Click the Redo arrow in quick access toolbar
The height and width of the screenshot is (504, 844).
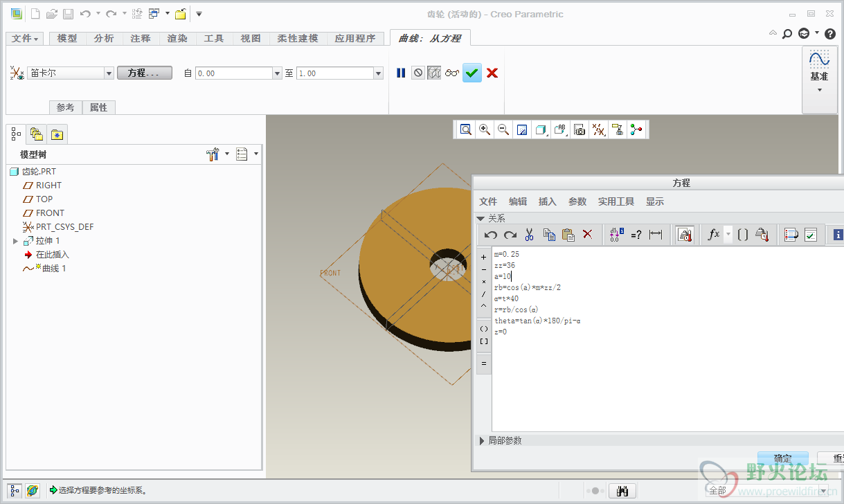click(111, 14)
